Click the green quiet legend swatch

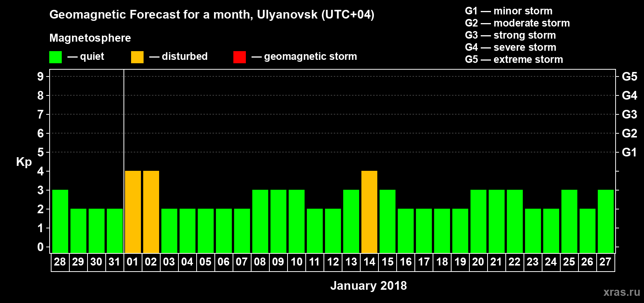tap(55, 57)
